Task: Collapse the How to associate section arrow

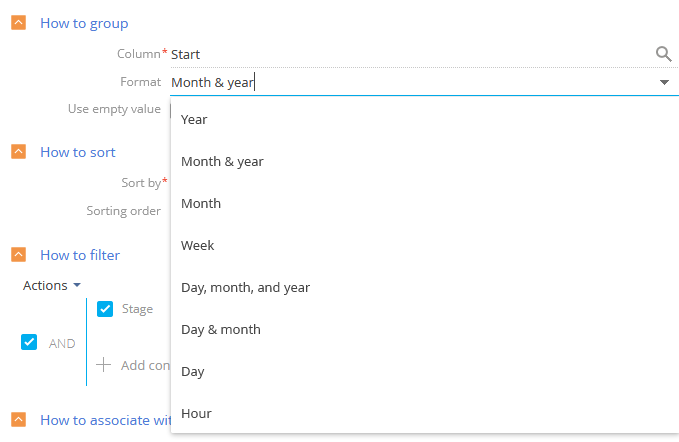Action: pos(19,419)
